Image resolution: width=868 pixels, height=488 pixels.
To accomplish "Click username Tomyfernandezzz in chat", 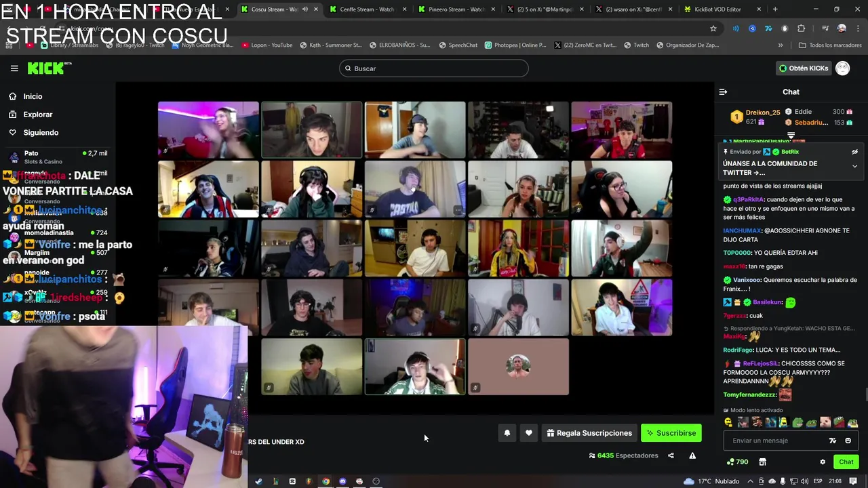I will (749, 394).
